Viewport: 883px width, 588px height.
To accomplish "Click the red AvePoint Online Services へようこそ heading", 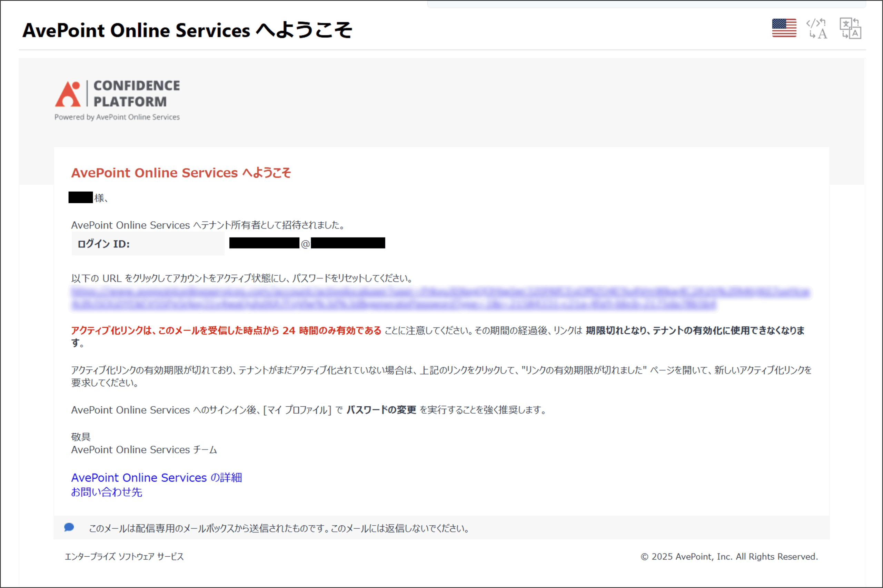I will point(181,173).
